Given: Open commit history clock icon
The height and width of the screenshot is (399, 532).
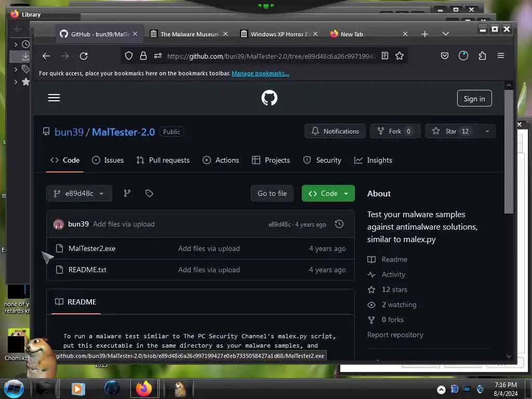Looking at the screenshot, I should (x=339, y=224).
